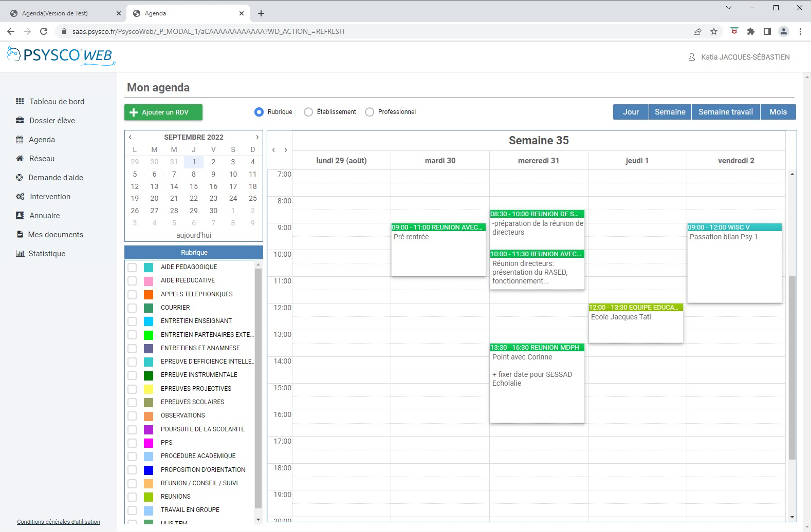Click the Statistique bar chart icon
The image size is (811, 532).
[20, 254]
